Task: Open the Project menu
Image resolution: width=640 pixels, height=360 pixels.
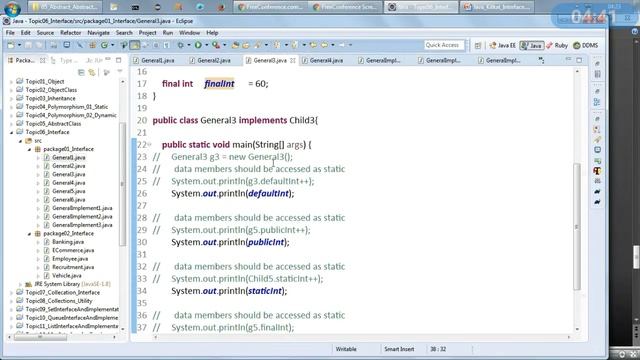Action: point(147,33)
